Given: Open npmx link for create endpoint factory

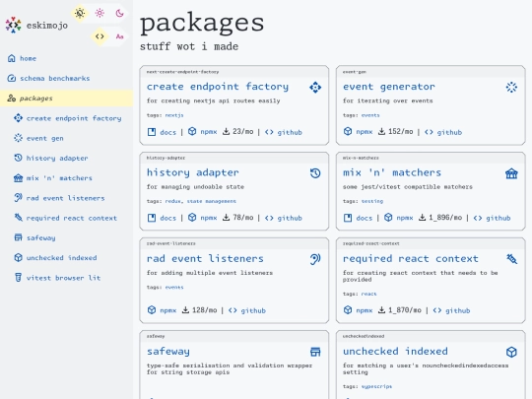Looking at the screenshot, I should coord(203,132).
